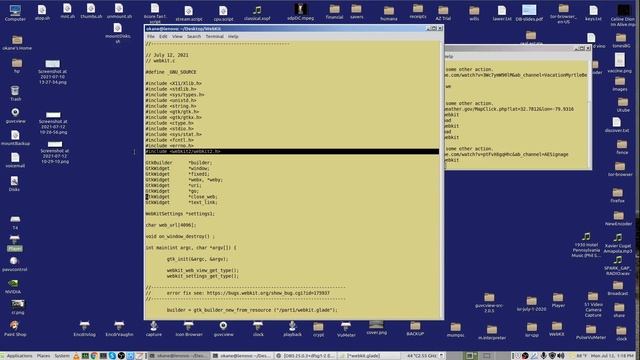This screenshot has width=640, height=360.
Task: Open File menu in terminal window
Action: tap(151, 36)
